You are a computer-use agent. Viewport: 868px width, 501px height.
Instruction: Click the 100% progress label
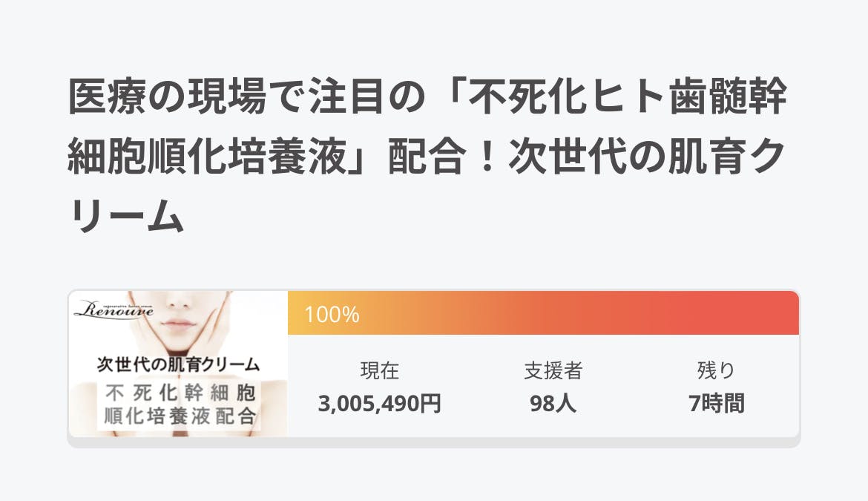click(332, 315)
